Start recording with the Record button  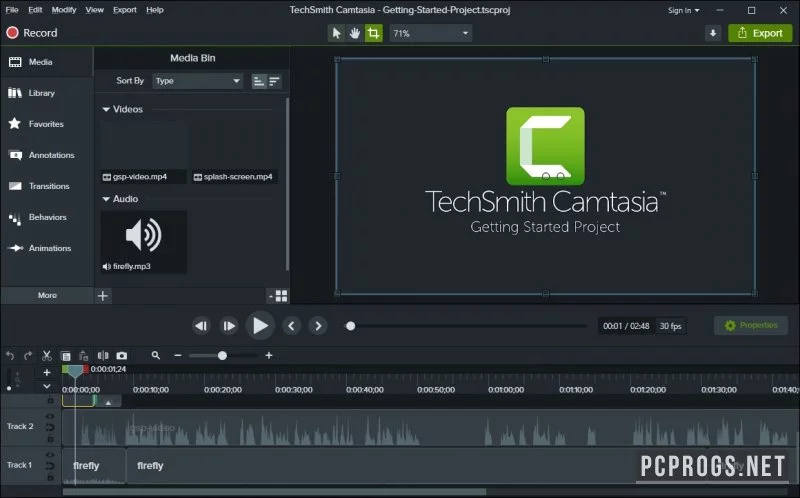tap(32, 33)
